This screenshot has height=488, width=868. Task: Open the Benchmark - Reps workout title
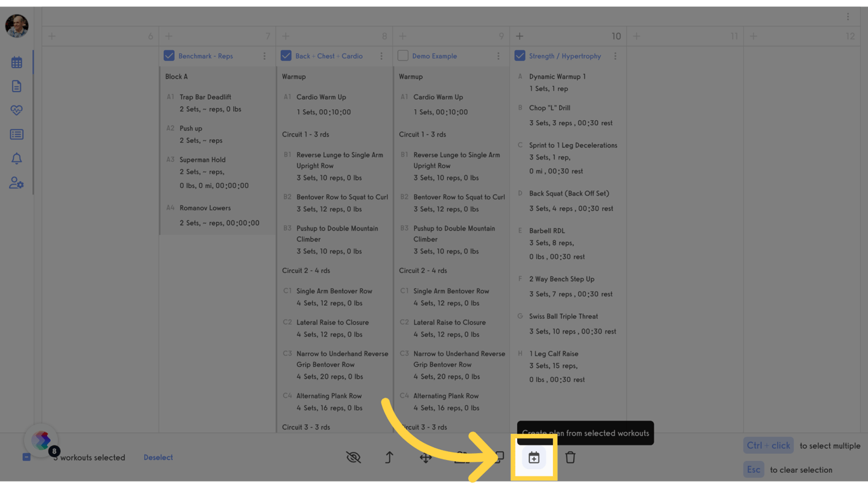pos(205,56)
